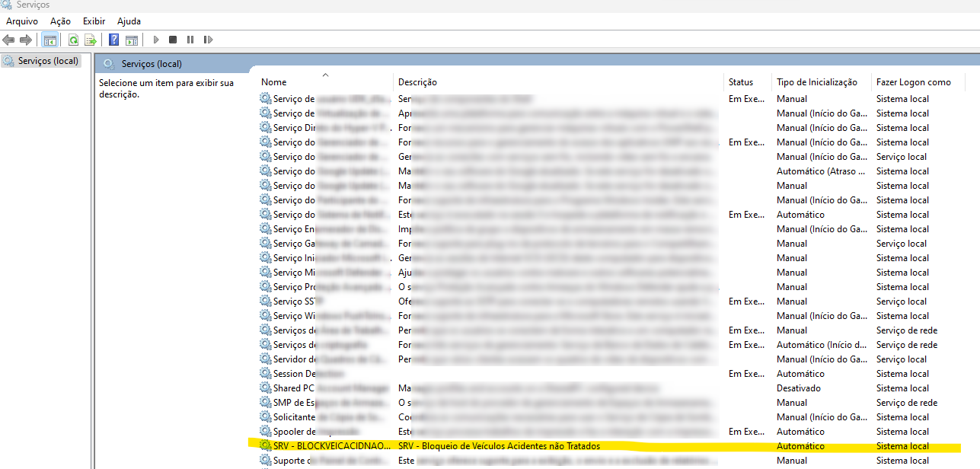The image size is (980, 469).
Task: Click gear icon of Serviço Gateway row
Action: [265, 244]
